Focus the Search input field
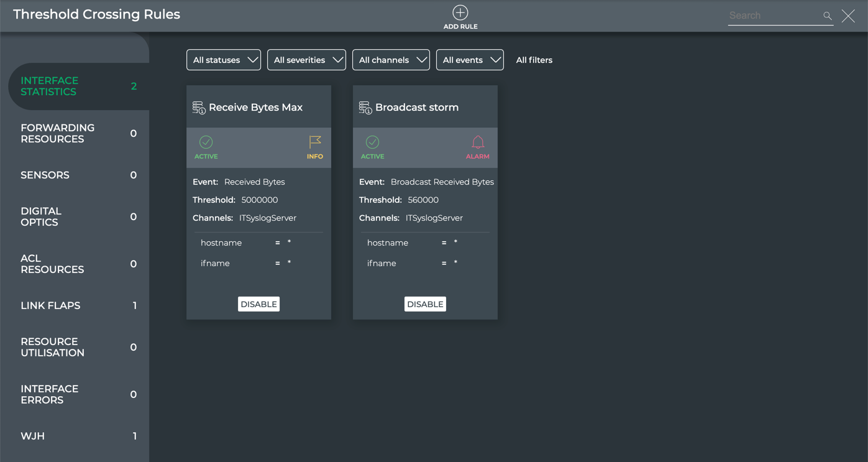Image resolution: width=868 pixels, height=462 pixels. (x=774, y=16)
